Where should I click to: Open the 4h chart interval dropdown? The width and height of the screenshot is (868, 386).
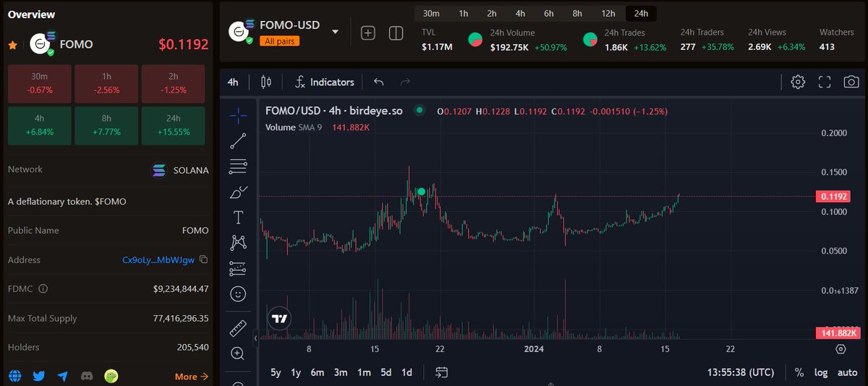click(x=233, y=82)
